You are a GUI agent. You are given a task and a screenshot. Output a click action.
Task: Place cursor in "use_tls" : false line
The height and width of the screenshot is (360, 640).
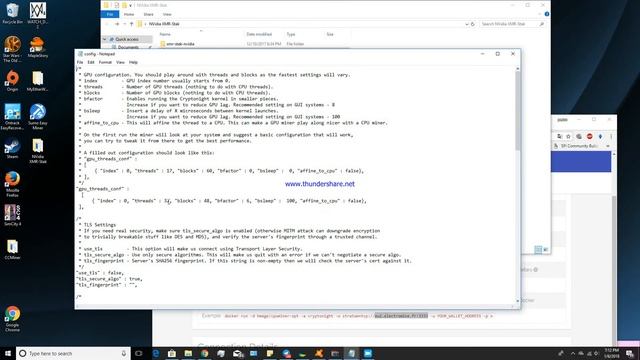(x=100, y=273)
